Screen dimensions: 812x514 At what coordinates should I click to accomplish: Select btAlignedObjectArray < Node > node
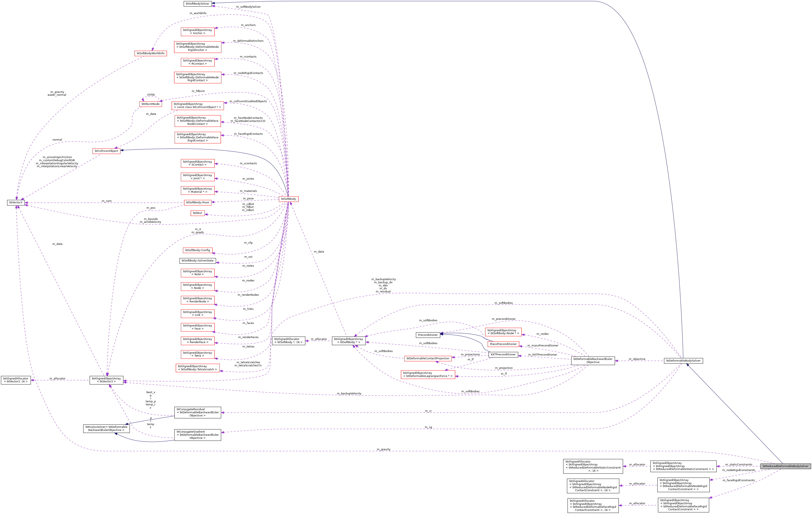pos(198,287)
